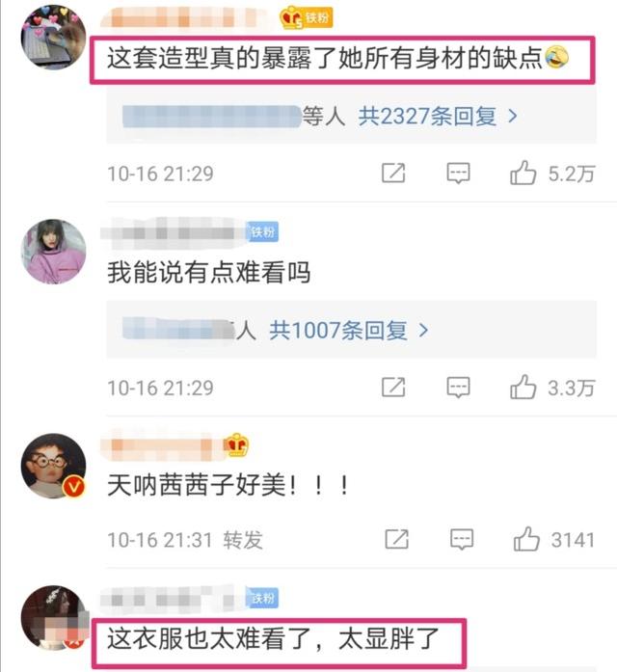The width and height of the screenshot is (617, 672).
Task: Expand 共1007条回复 replies
Action: (x=348, y=331)
